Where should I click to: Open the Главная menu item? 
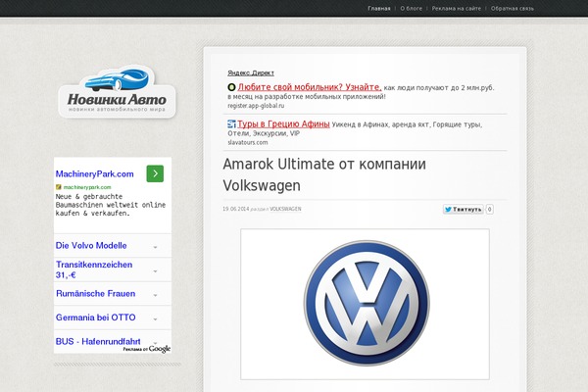coord(378,8)
